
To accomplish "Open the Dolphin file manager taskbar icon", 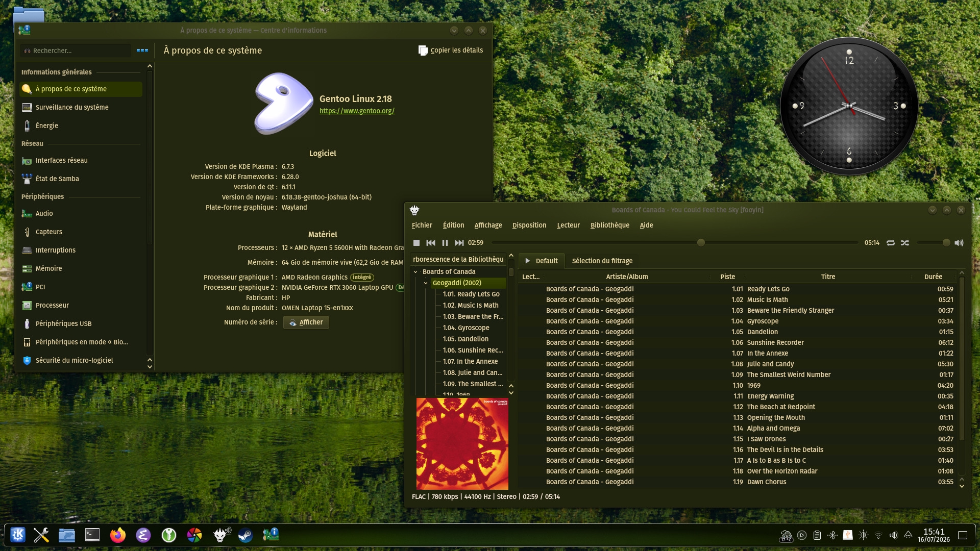I will [67, 535].
